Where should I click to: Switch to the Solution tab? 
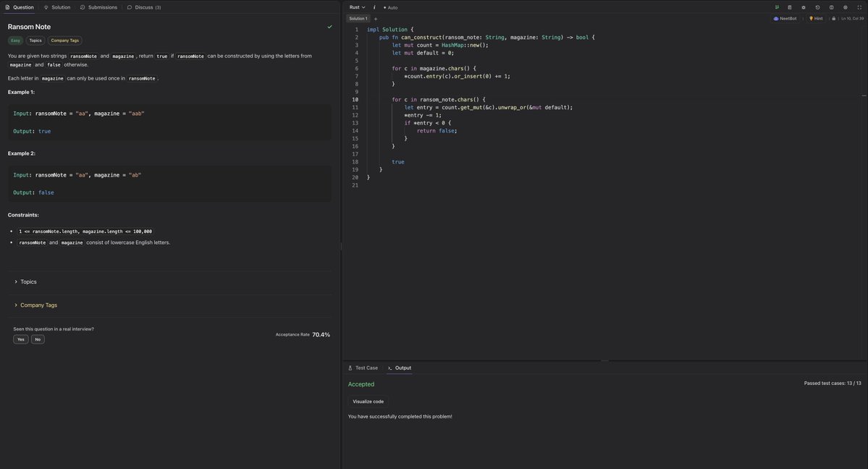click(x=57, y=7)
